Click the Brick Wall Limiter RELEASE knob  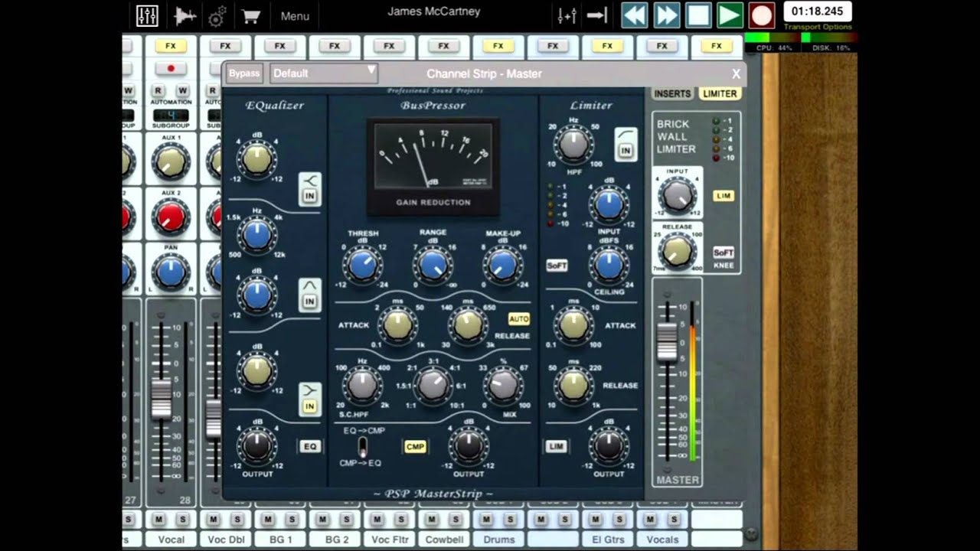[x=678, y=251]
